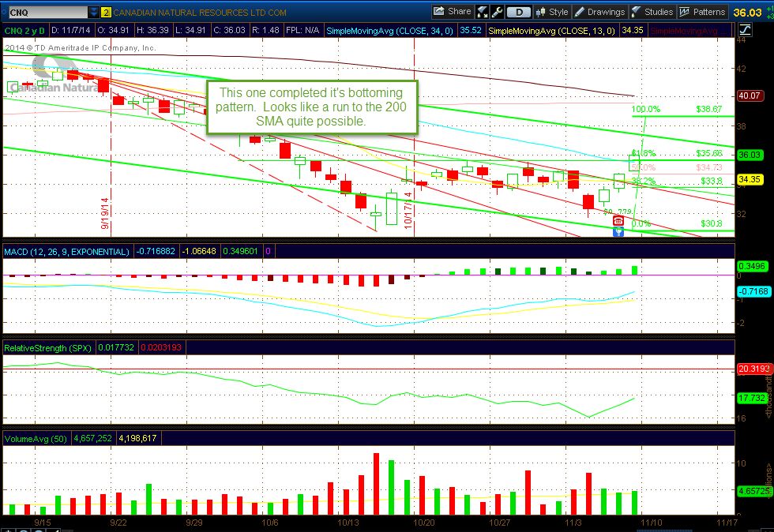Click the $34.73 Fibonacci price label
Viewport: 774px width, 532px height.
709,168
